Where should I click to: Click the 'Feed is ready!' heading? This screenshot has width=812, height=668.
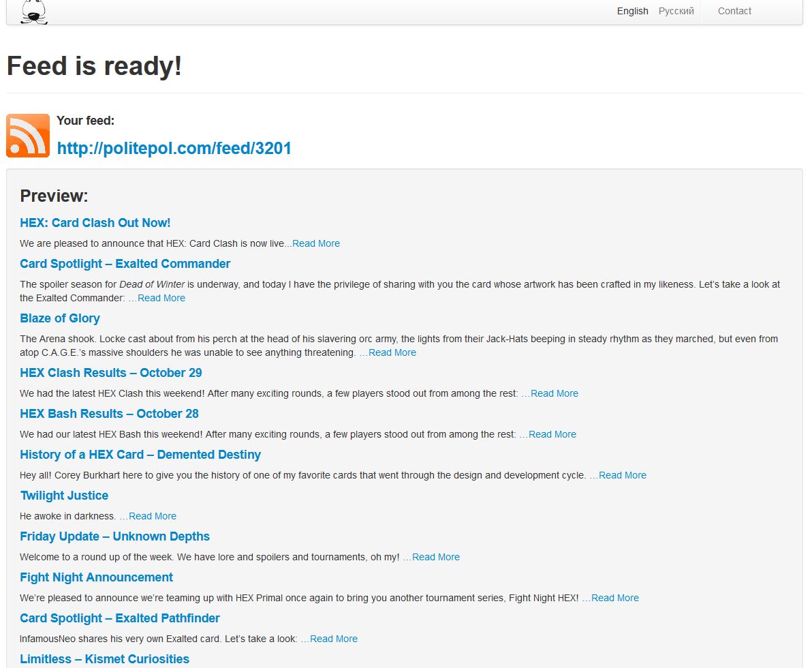94,66
